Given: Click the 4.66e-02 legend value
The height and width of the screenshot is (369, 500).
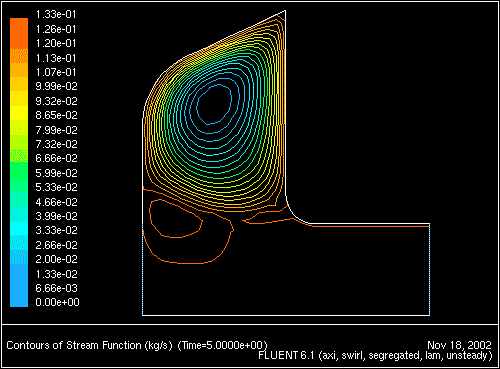Looking at the screenshot, I should [x=56, y=202].
